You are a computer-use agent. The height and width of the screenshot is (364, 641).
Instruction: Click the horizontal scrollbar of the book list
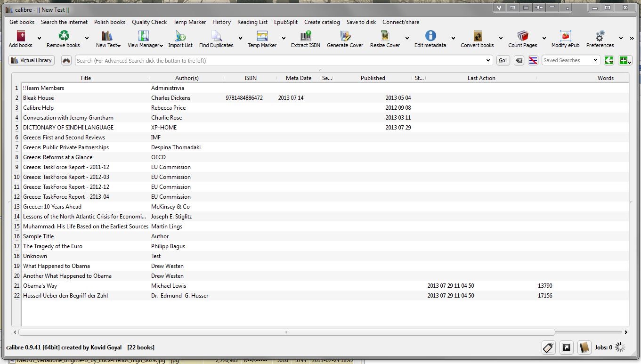pos(286,332)
